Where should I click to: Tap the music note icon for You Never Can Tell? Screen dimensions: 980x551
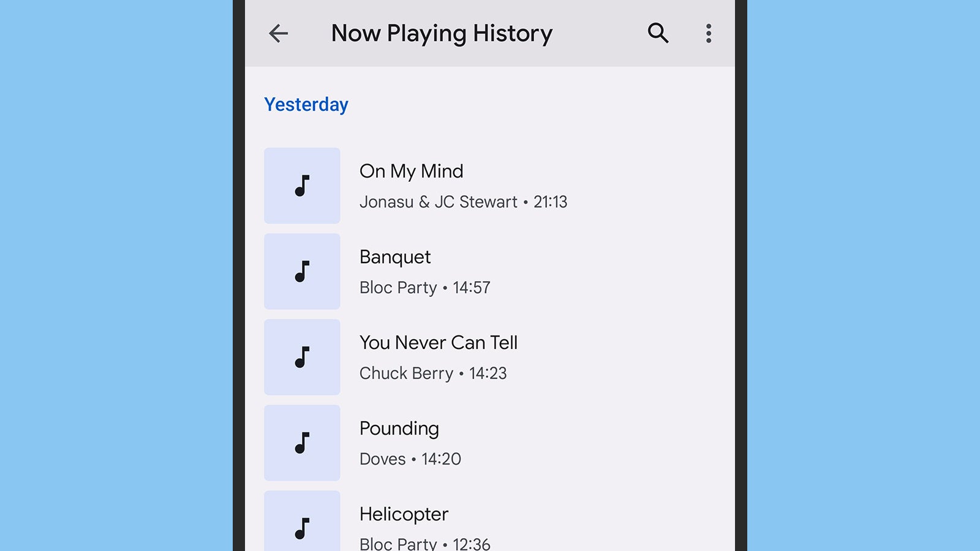coord(301,356)
